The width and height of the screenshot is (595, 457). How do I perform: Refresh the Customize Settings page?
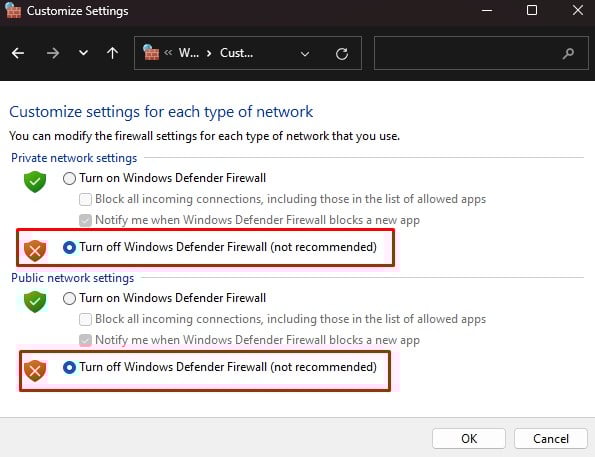point(342,54)
